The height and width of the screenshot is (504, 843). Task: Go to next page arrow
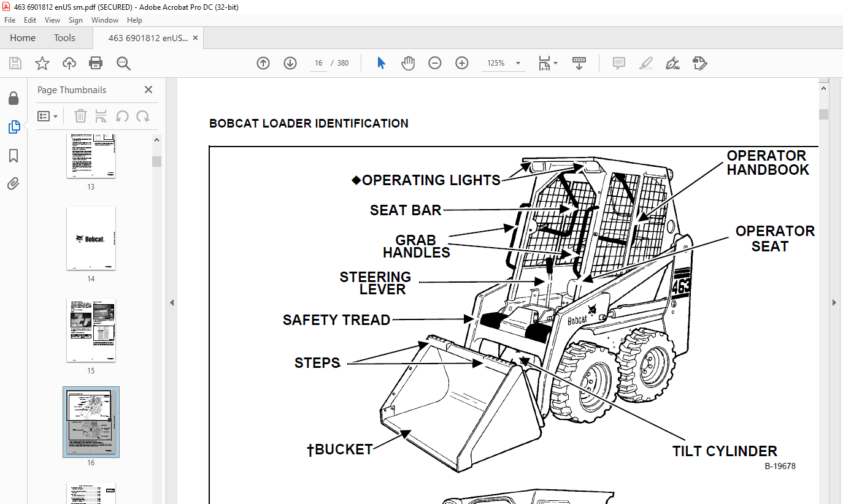pos(290,63)
